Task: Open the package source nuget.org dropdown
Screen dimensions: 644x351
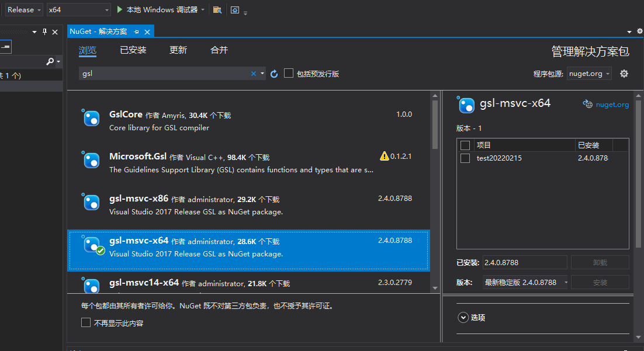Action: click(x=589, y=74)
